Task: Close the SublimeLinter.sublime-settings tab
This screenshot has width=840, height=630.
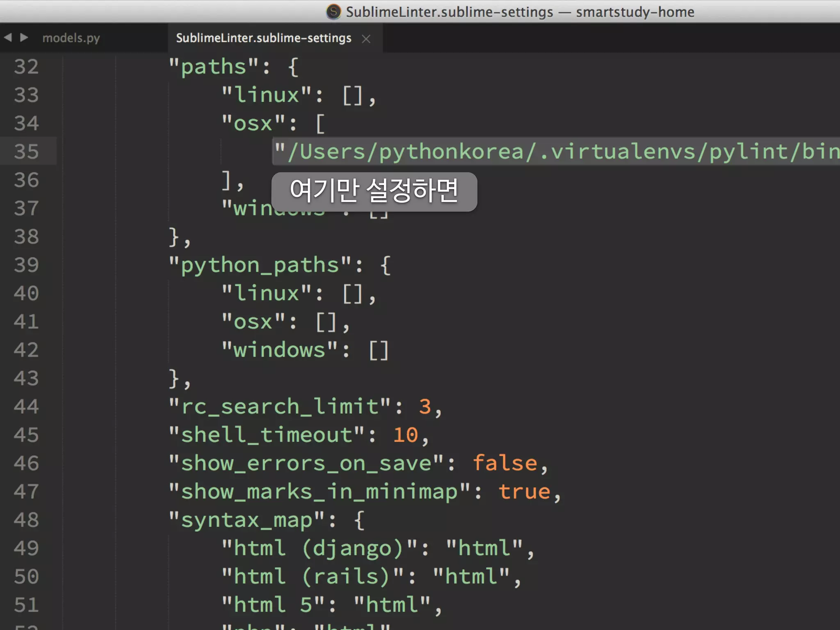Action: point(366,39)
